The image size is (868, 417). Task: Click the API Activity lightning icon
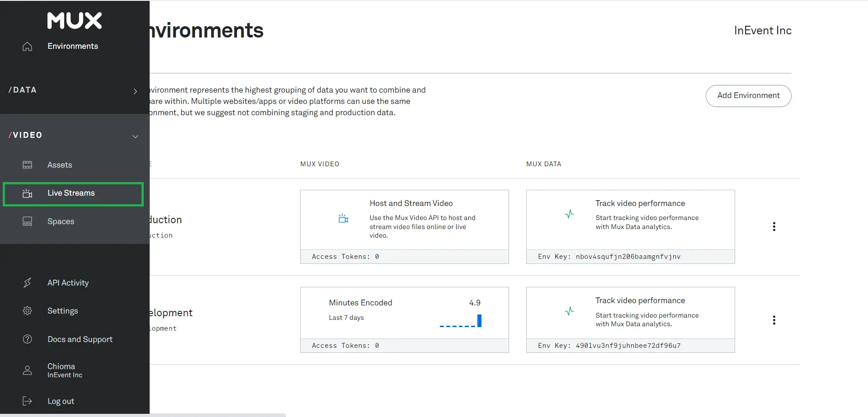27,283
